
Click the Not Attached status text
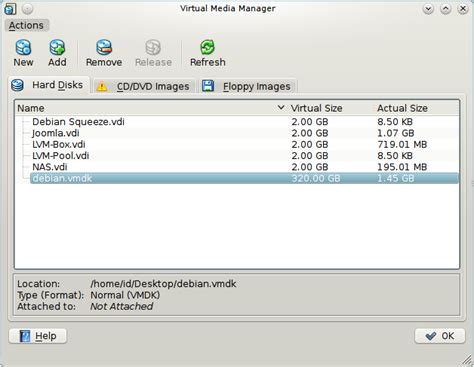coord(122,306)
